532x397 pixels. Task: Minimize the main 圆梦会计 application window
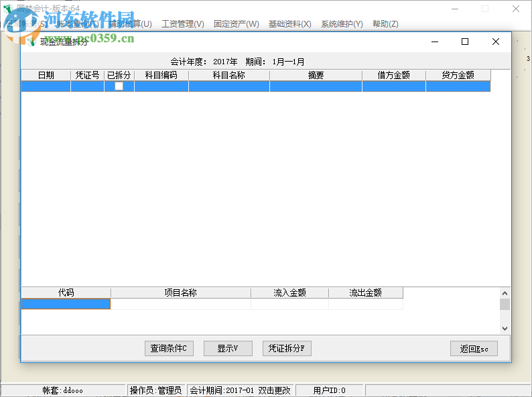(455, 9)
